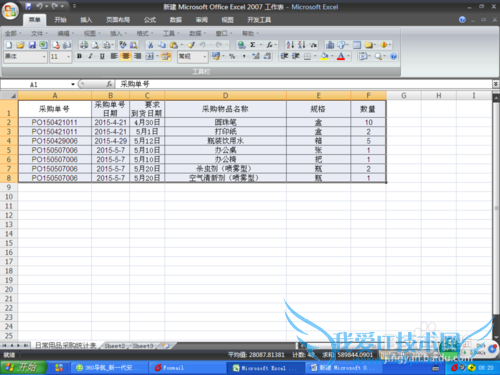Expand the Name Box dropdown arrow
The image size is (500, 375).
(x=73, y=85)
